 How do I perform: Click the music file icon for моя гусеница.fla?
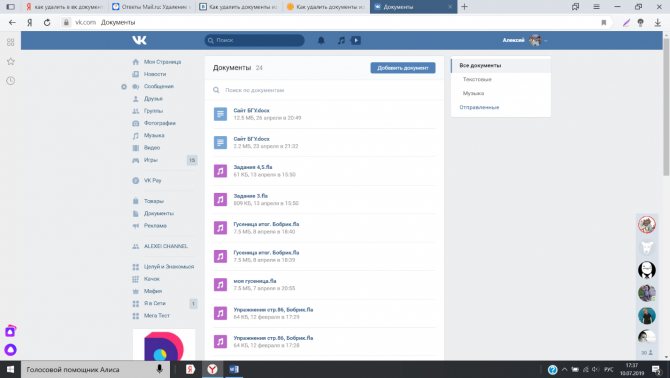[x=220, y=285]
